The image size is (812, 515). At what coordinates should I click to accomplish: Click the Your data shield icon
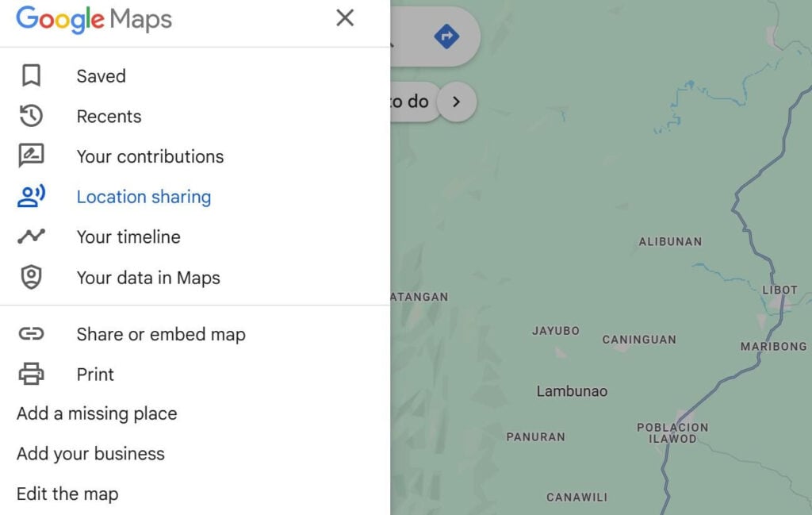click(x=31, y=278)
